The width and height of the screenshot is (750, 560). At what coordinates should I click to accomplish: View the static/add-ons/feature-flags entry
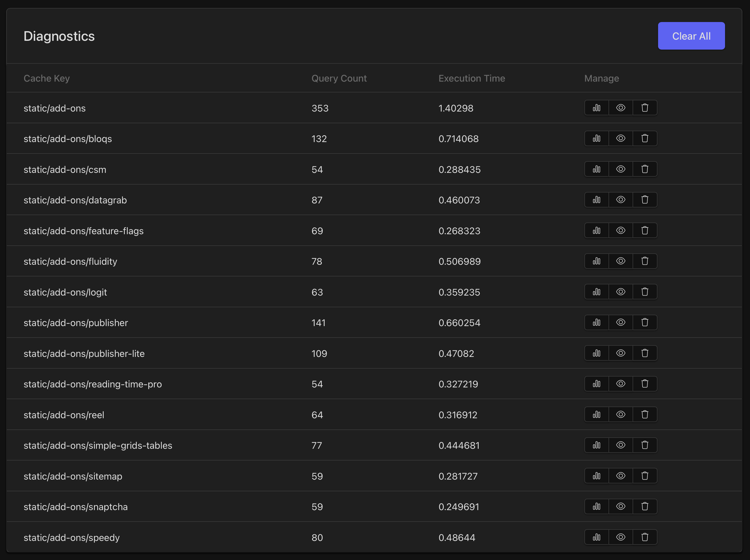point(620,230)
